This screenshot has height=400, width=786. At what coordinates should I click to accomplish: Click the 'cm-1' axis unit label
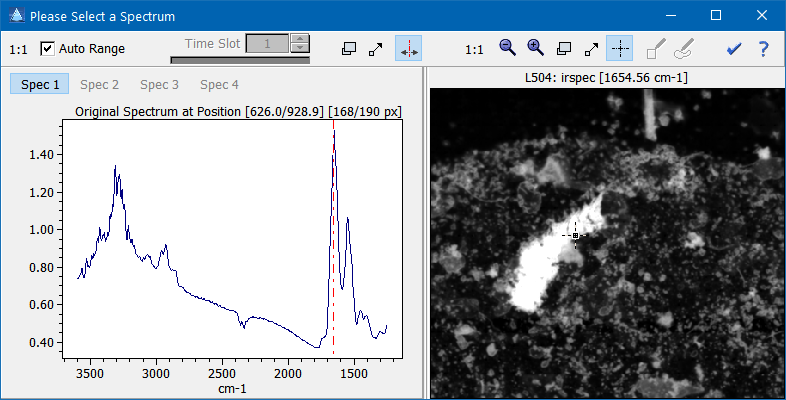tap(232, 388)
